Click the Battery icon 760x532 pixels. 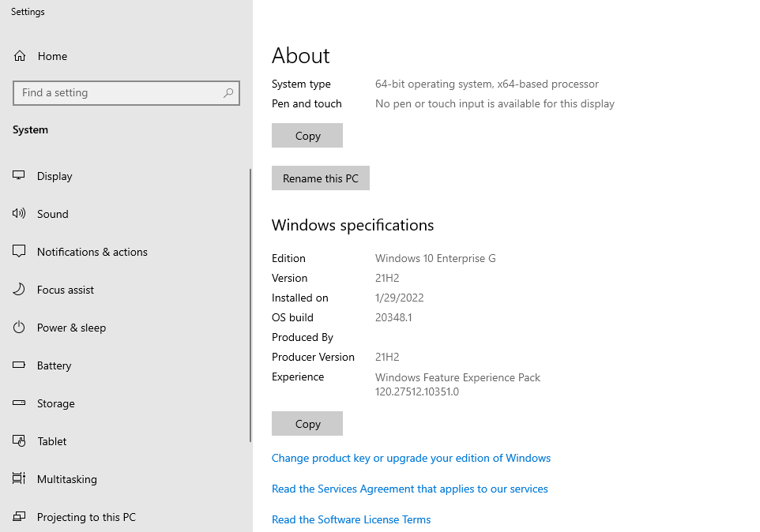[x=19, y=365]
